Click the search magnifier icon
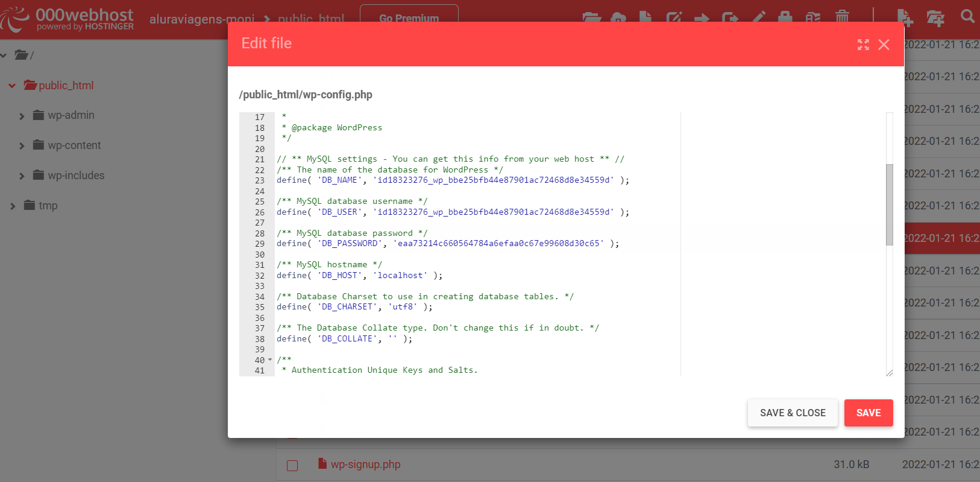The height and width of the screenshot is (482, 980). (968, 16)
